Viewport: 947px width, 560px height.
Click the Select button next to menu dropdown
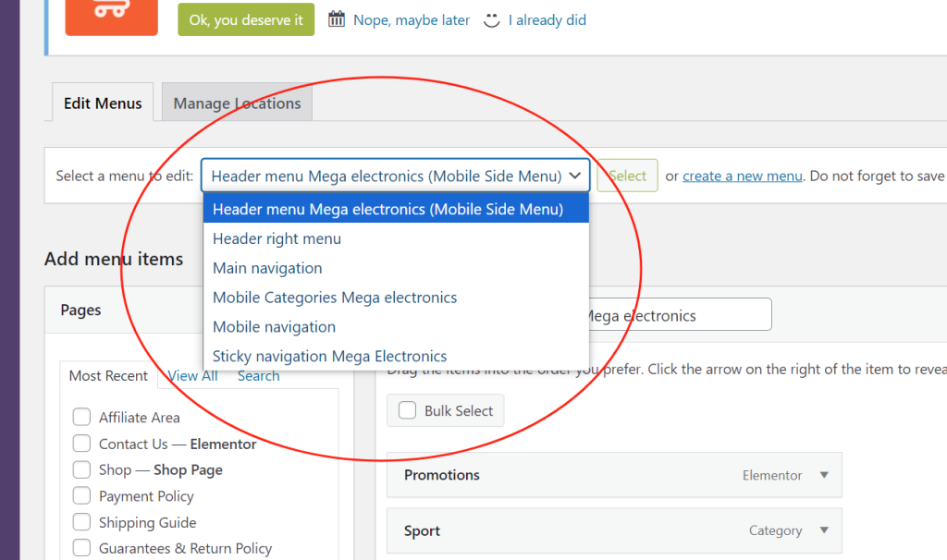pos(627,176)
